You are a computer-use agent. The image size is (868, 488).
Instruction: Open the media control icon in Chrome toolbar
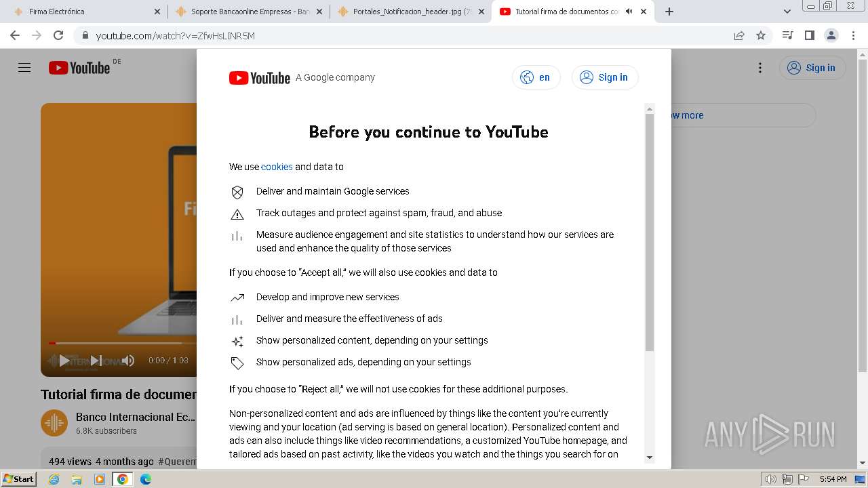point(787,35)
